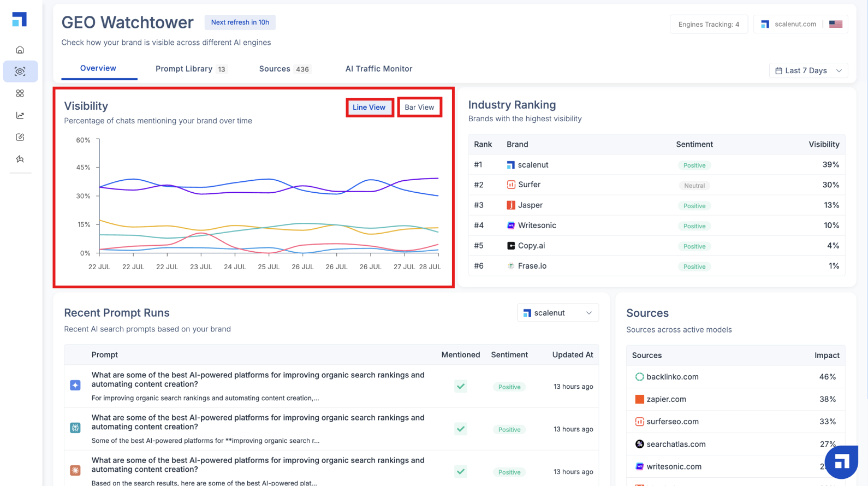The width and height of the screenshot is (868, 486).
Task: Switch the Visibility chart to Line View
Action: pos(369,108)
